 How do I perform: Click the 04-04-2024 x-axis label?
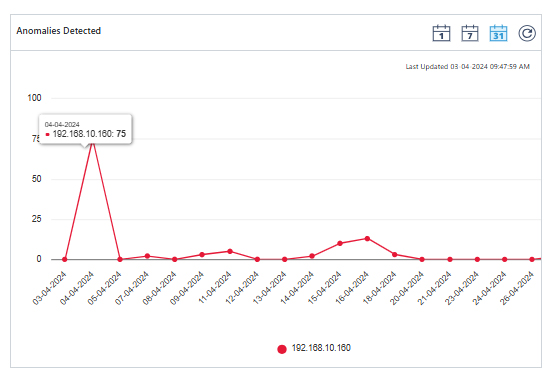77,288
